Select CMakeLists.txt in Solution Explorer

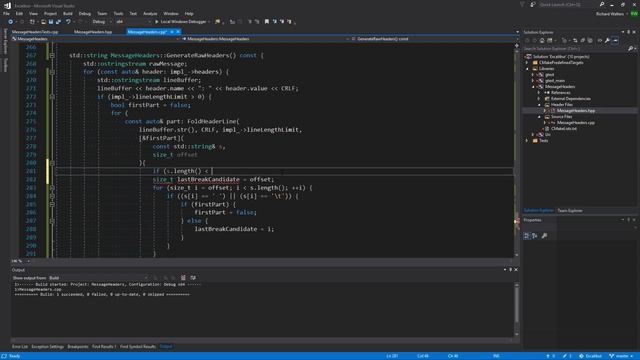point(564,129)
